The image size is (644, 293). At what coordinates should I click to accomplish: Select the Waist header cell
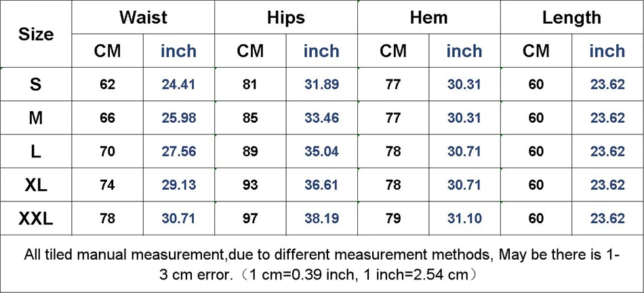(x=143, y=17)
